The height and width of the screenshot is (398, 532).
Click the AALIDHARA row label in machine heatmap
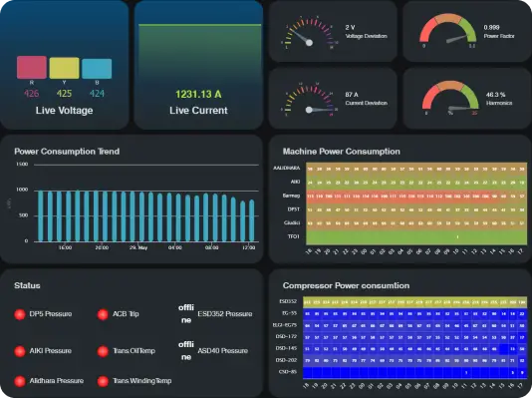pyautogui.click(x=287, y=169)
